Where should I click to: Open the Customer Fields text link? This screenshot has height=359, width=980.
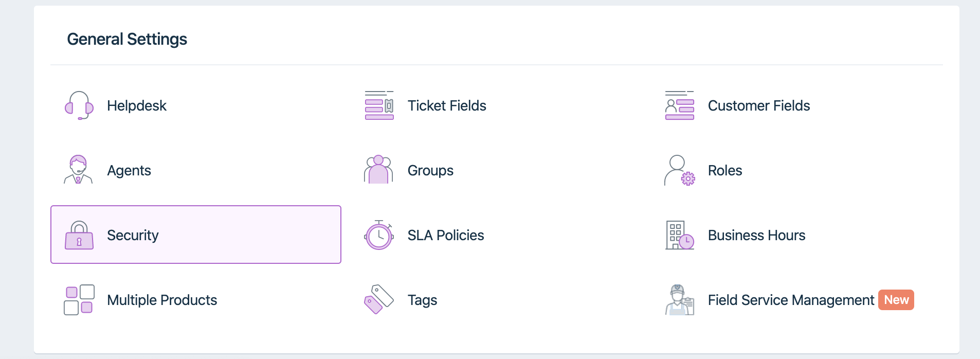tap(758, 105)
